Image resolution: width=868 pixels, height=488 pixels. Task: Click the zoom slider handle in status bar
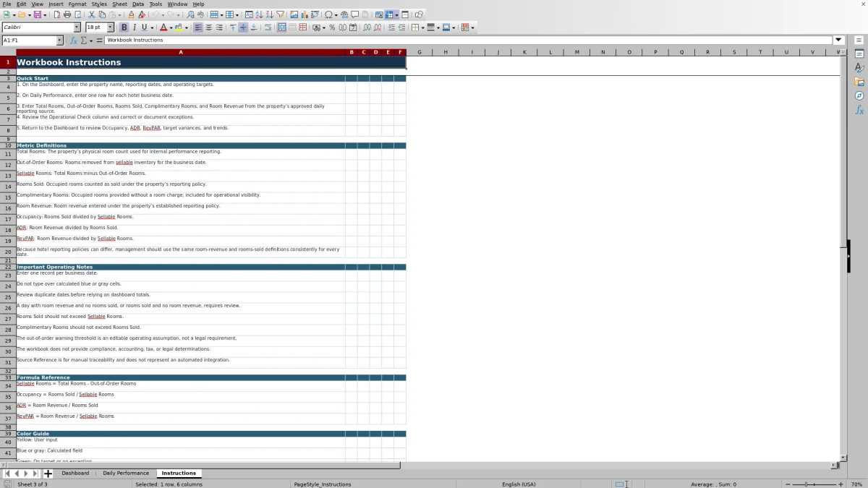tap(807, 484)
